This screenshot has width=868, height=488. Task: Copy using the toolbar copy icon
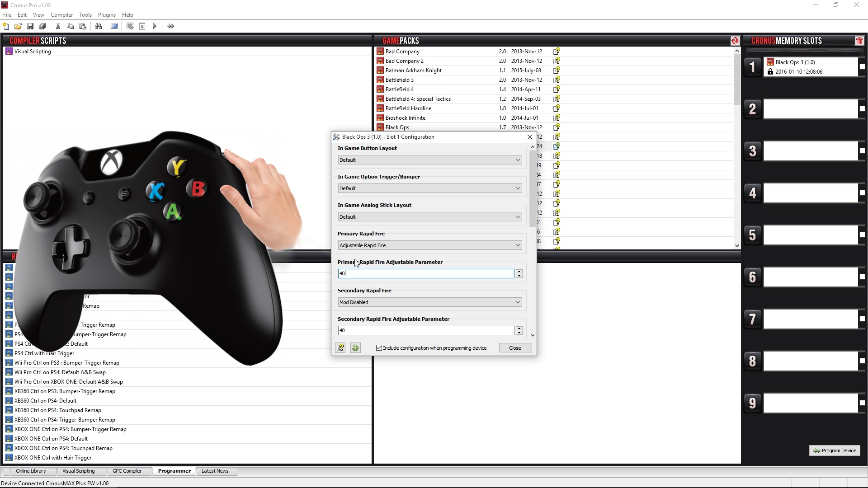[x=70, y=26]
